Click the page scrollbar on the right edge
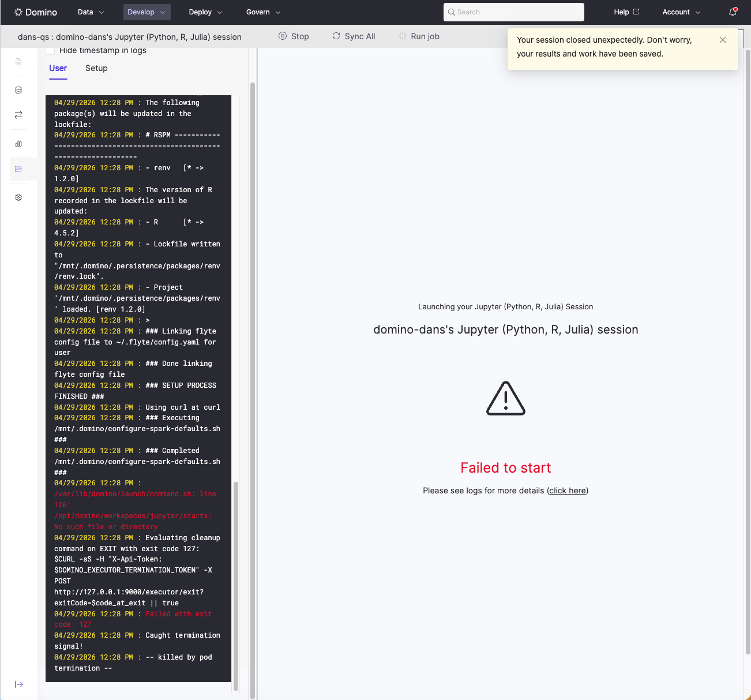751x700 pixels. (748, 352)
